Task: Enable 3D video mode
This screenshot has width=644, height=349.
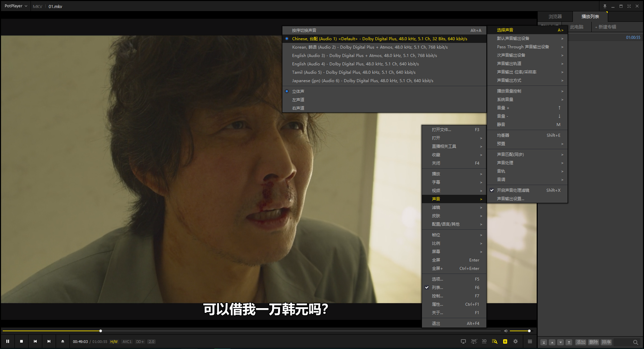Action: click(x=484, y=341)
